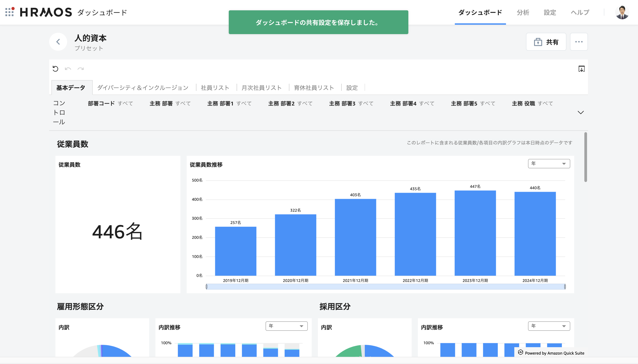This screenshot has height=364, width=638.
Task: Click the back arrow next to 人的資本
Action: 58,42
